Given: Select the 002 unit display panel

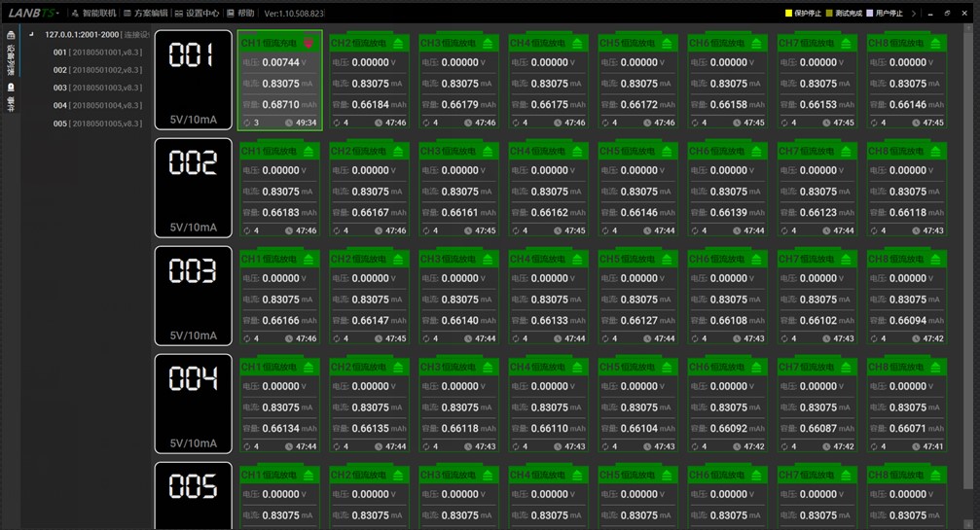Looking at the screenshot, I should coord(193,188).
